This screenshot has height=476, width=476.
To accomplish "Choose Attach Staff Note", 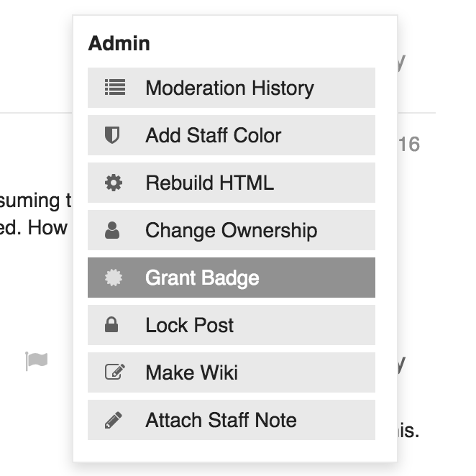I will [221, 420].
